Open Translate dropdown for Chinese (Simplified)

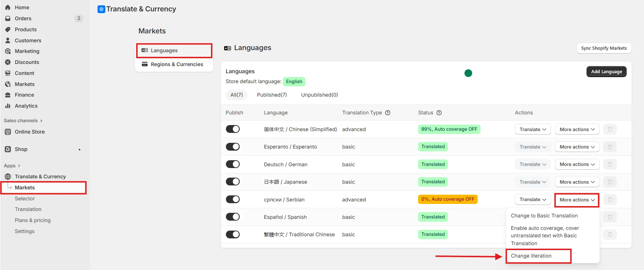point(533,129)
